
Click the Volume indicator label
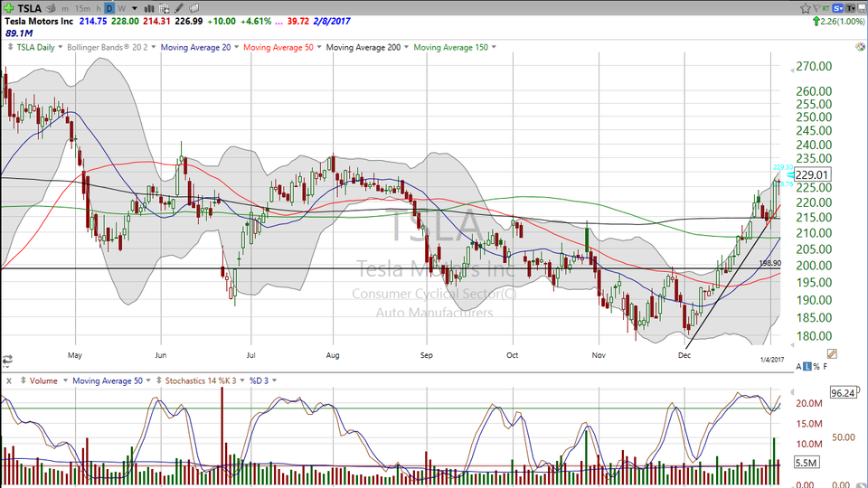43,380
